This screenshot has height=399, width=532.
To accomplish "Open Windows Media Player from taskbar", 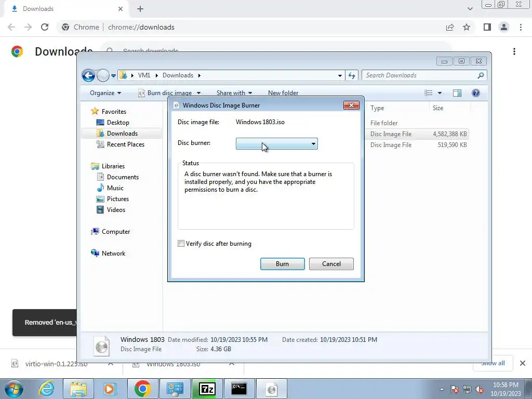I will 110,389.
